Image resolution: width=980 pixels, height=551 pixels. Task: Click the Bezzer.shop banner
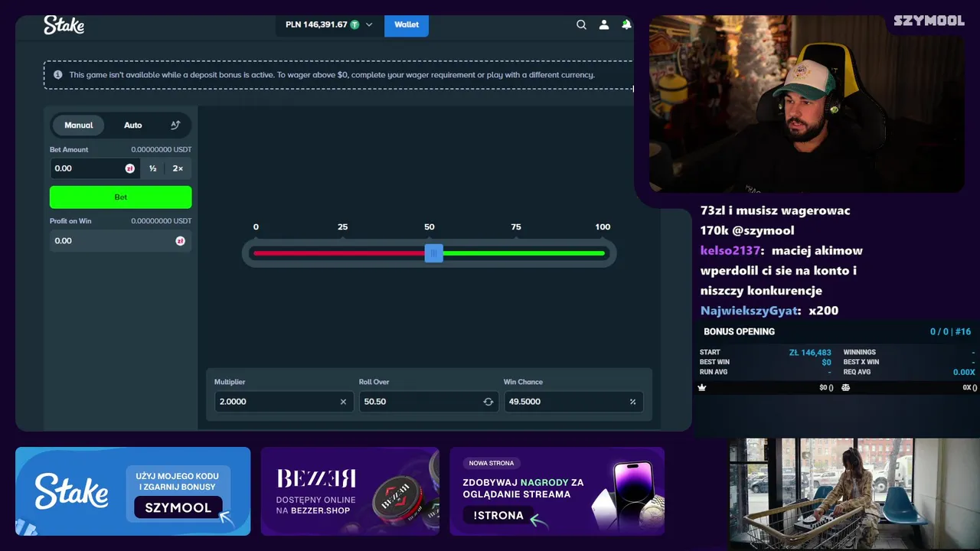click(x=350, y=491)
